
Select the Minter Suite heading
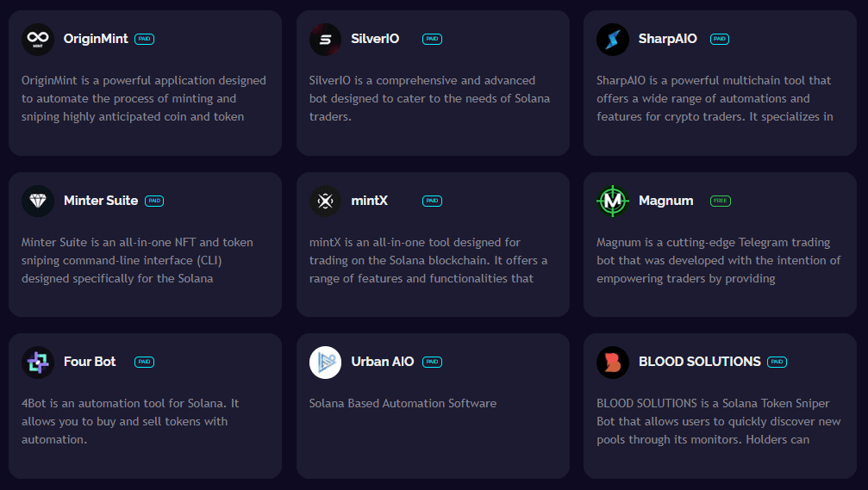[101, 201]
